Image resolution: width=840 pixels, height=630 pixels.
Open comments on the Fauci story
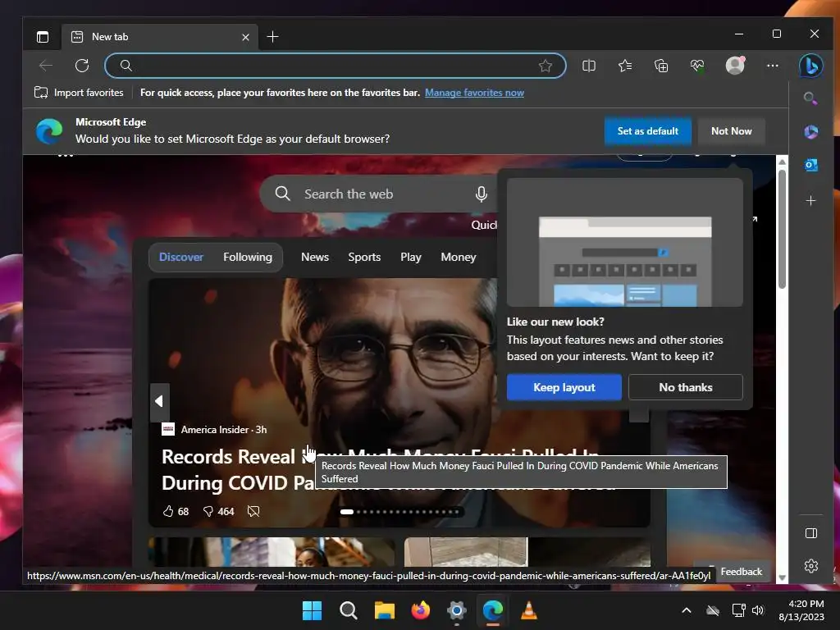tap(253, 511)
